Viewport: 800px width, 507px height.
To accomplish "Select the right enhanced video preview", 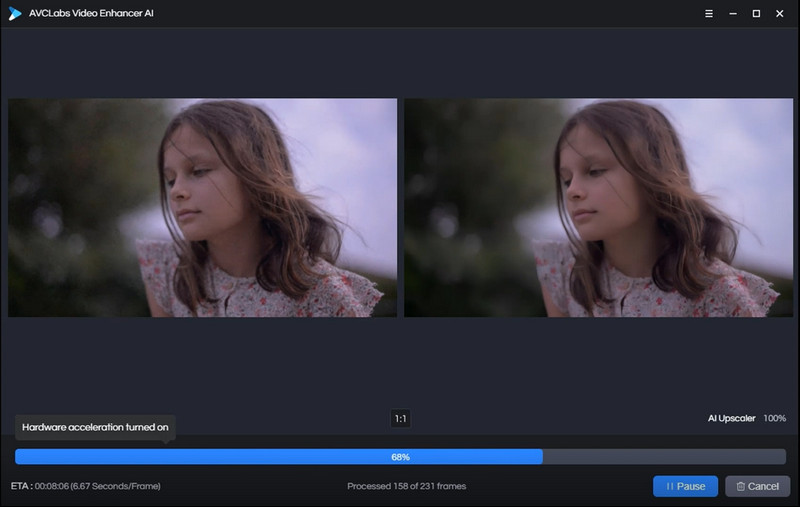I will pyautogui.click(x=598, y=208).
